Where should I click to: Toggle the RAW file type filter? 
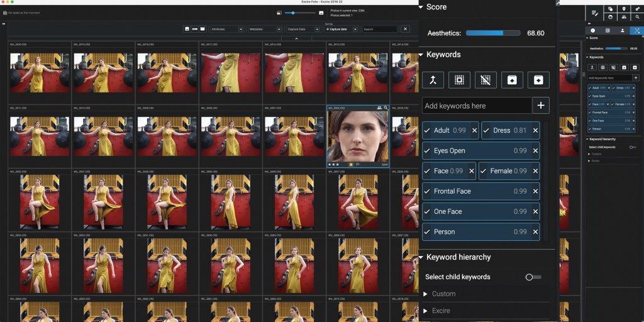[195, 29]
